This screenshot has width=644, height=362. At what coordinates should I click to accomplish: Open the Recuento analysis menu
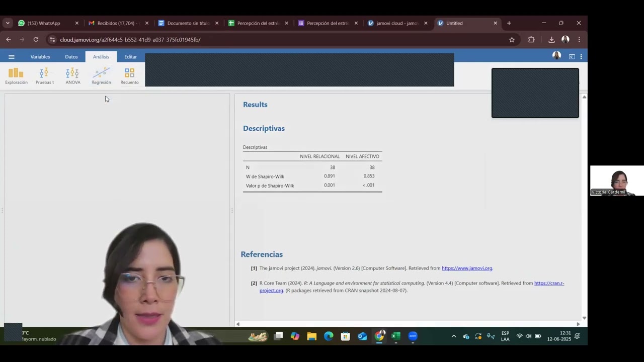(129, 76)
